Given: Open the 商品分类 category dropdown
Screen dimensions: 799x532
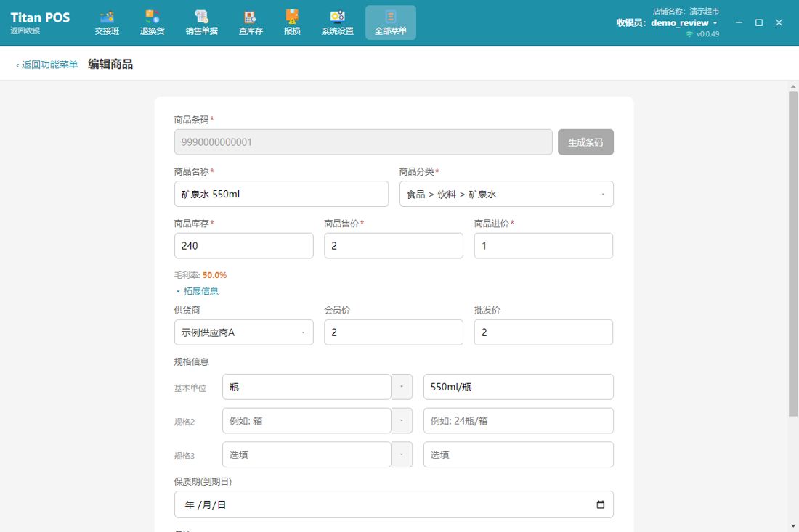Looking at the screenshot, I should coord(506,194).
